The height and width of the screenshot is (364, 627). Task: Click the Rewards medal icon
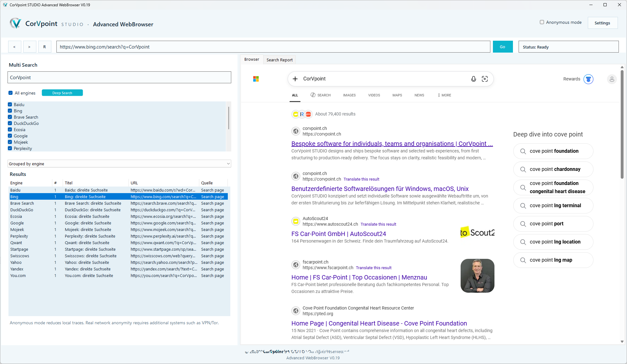588,79
